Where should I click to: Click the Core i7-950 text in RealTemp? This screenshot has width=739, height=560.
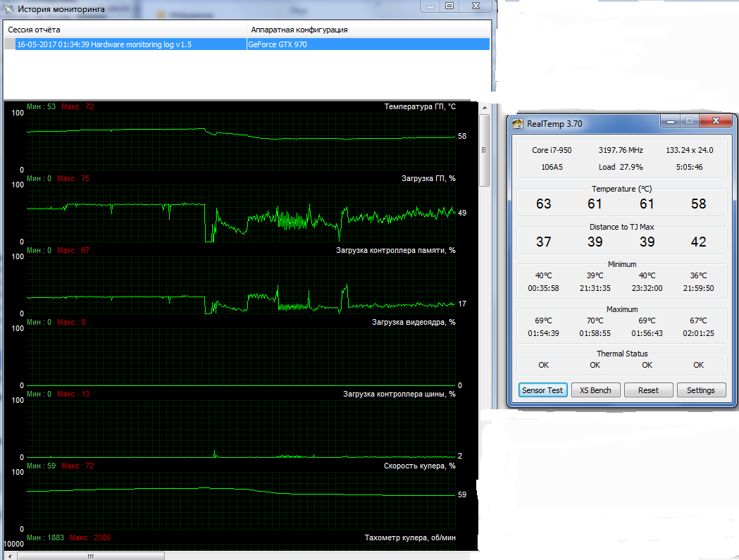552,150
